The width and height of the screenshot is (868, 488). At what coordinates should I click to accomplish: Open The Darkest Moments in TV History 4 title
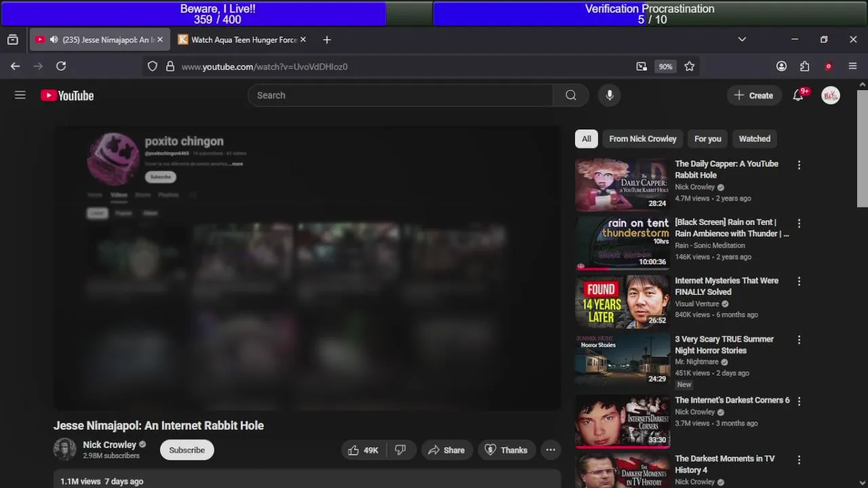point(724,464)
